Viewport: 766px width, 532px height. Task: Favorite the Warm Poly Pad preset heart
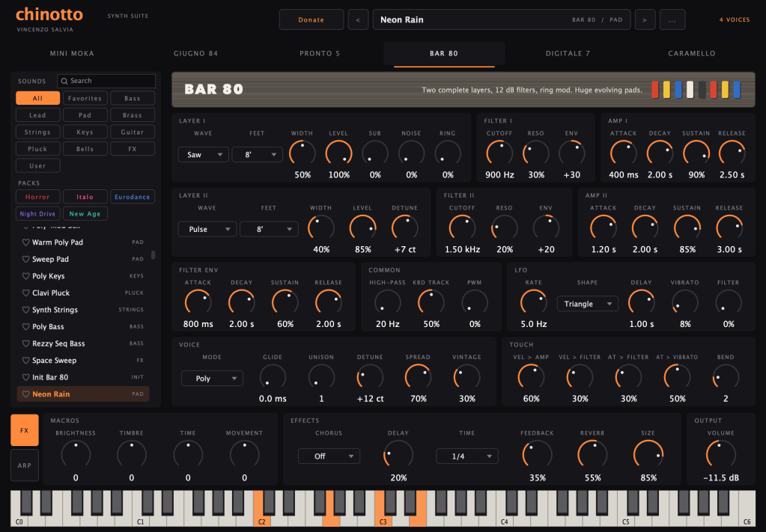(x=26, y=242)
